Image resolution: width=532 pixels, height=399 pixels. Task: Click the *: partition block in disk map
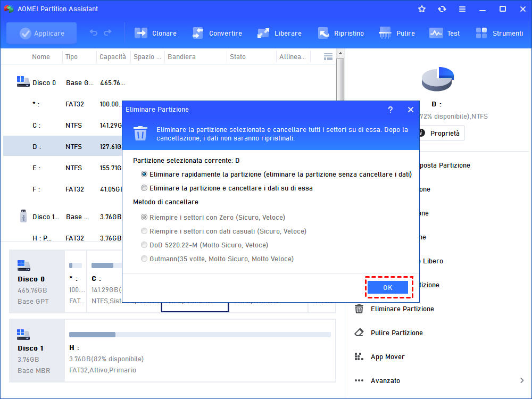click(76, 281)
